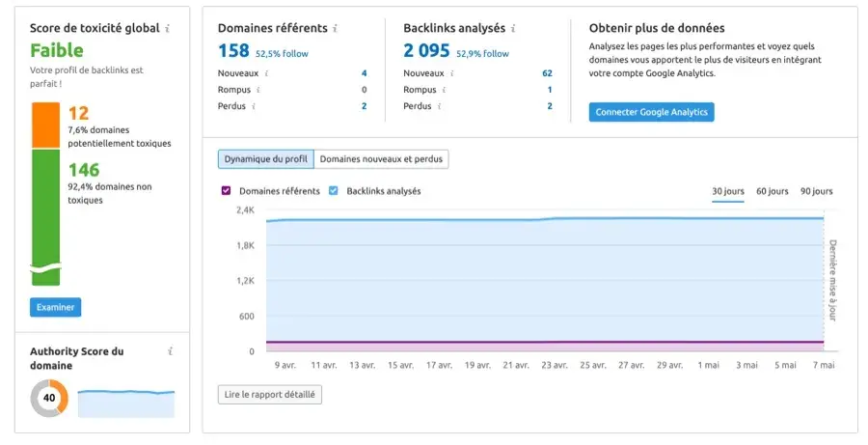Image resolution: width=868 pixels, height=445 pixels.
Task: Click info icon for Nouveaux under Domaines référents
Action: coord(266,73)
